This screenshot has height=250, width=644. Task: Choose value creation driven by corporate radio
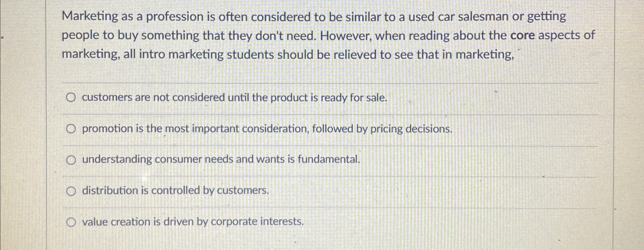71,222
